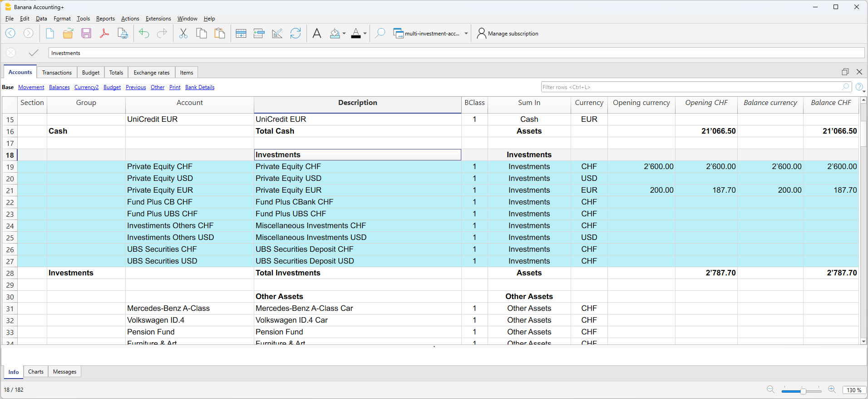The width and height of the screenshot is (868, 399).
Task: Click the Mercedes-Benz A-Class Car description cell
Action: point(358,308)
